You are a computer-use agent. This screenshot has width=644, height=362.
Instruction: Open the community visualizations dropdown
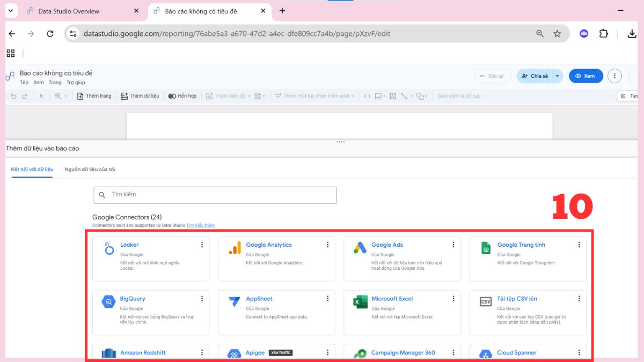(x=260, y=96)
